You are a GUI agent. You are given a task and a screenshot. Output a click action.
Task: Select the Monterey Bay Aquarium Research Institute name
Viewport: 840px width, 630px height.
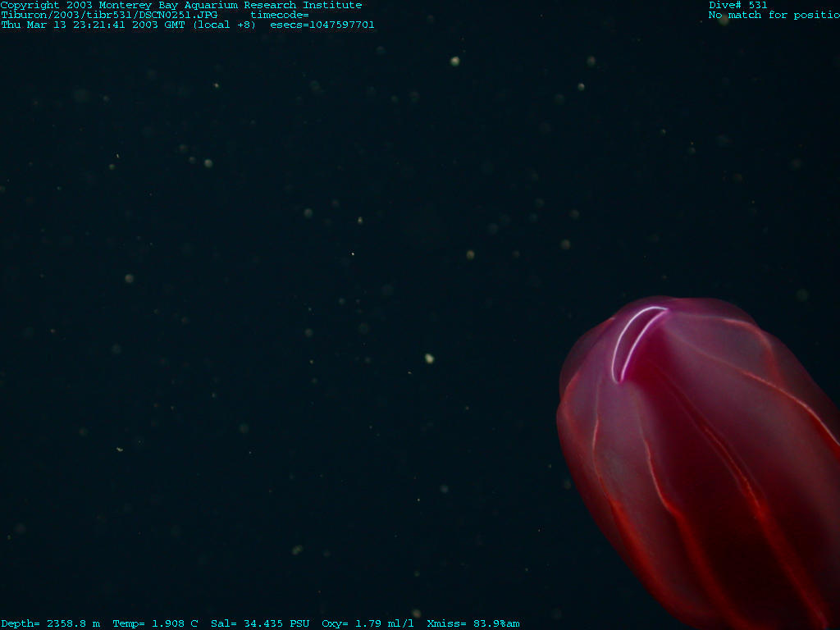pos(230,5)
